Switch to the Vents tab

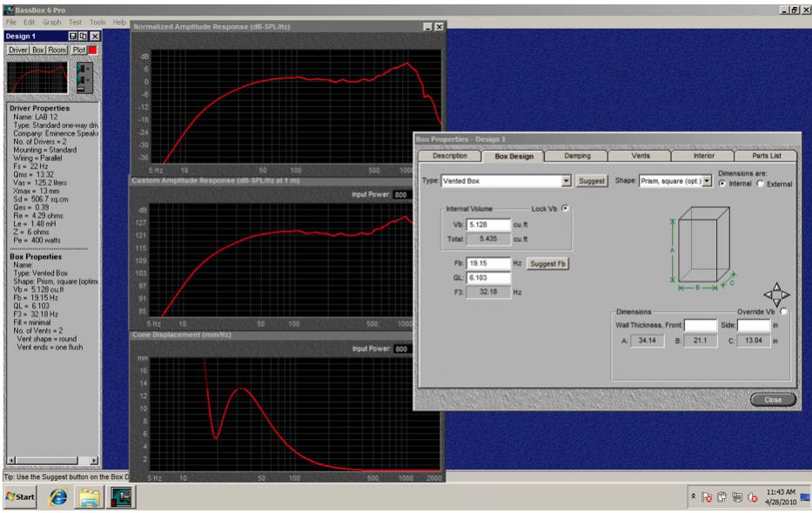640,156
